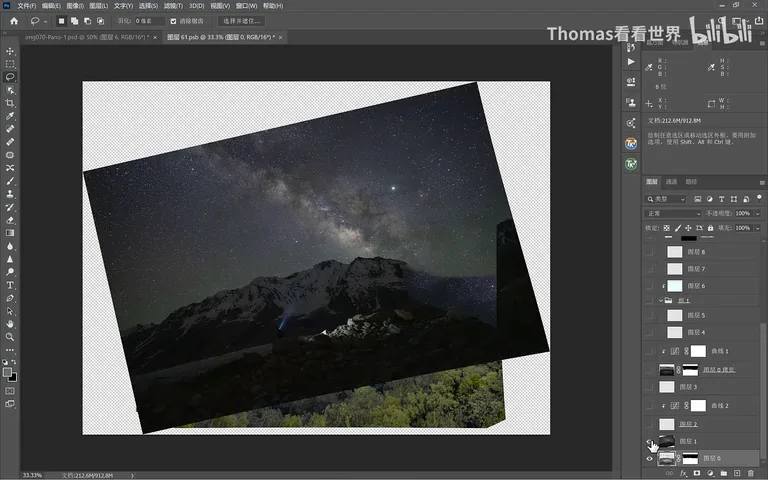This screenshot has width=768, height=480.
Task: Filter layers by type (T) icon
Action: (x=721, y=199)
